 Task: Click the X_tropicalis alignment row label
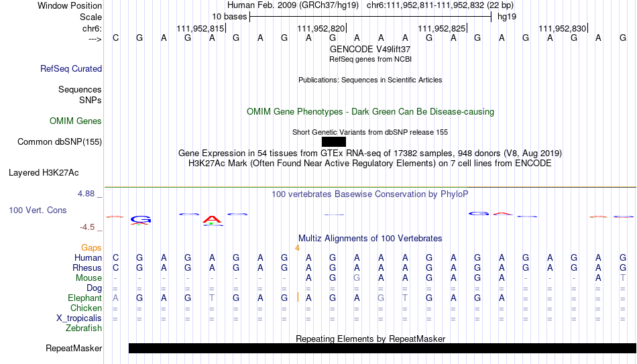click(x=79, y=318)
